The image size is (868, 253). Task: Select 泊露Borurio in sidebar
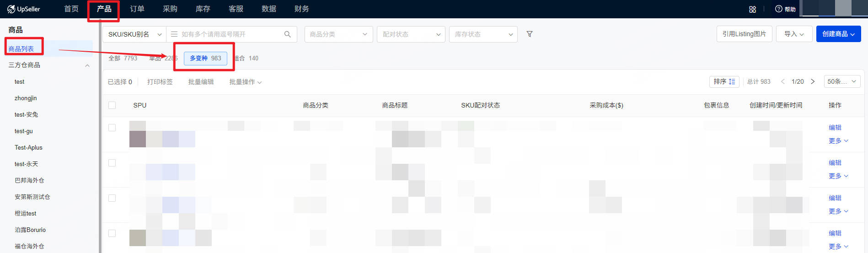[x=30, y=230]
